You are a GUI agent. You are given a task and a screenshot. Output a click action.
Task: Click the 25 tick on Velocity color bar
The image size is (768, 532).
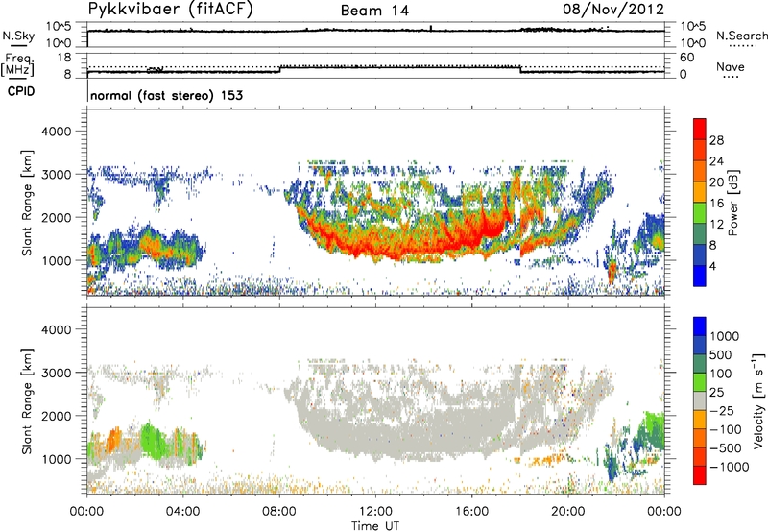[x=717, y=393]
